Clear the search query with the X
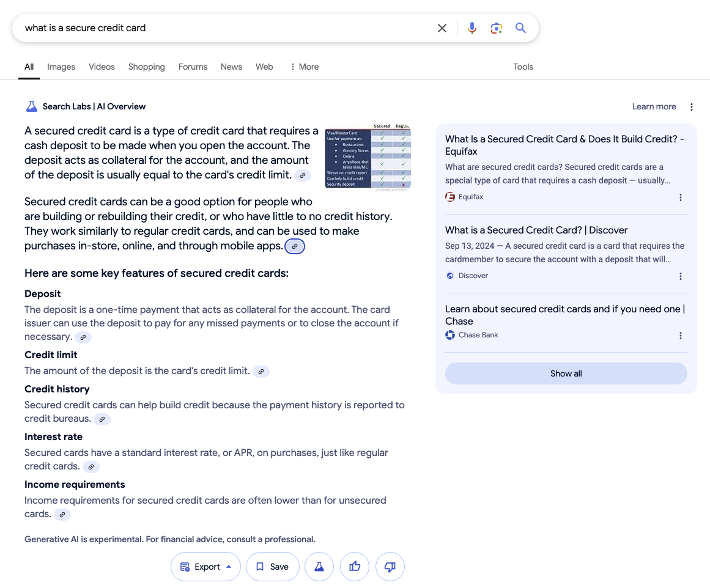Screen dimensions: 710x588 [442, 28]
